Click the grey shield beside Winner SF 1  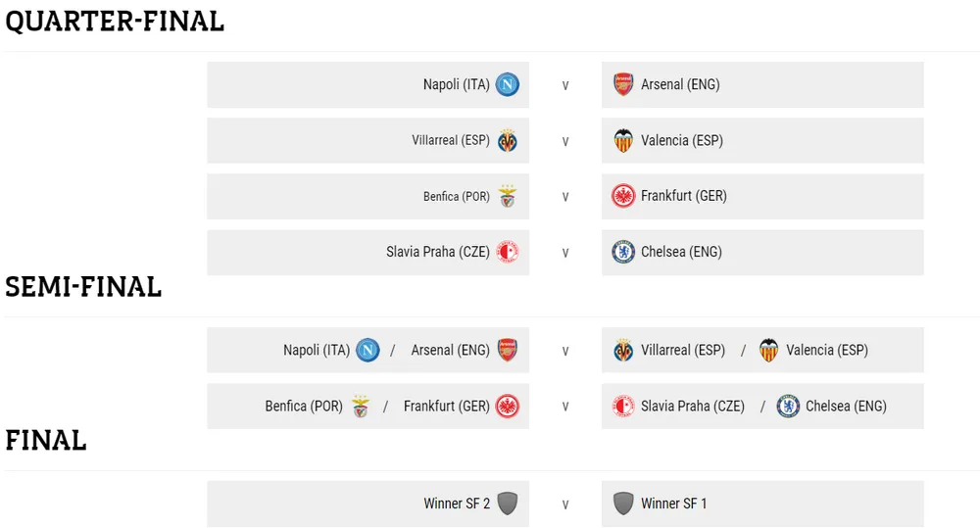tap(623, 504)
